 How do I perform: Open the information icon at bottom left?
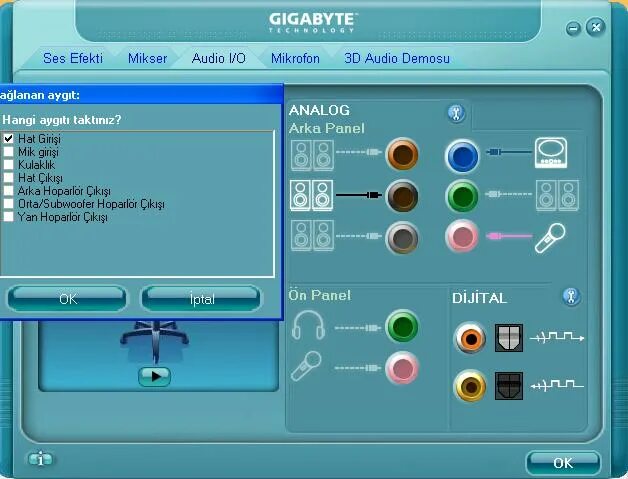[x=40, y=458]
